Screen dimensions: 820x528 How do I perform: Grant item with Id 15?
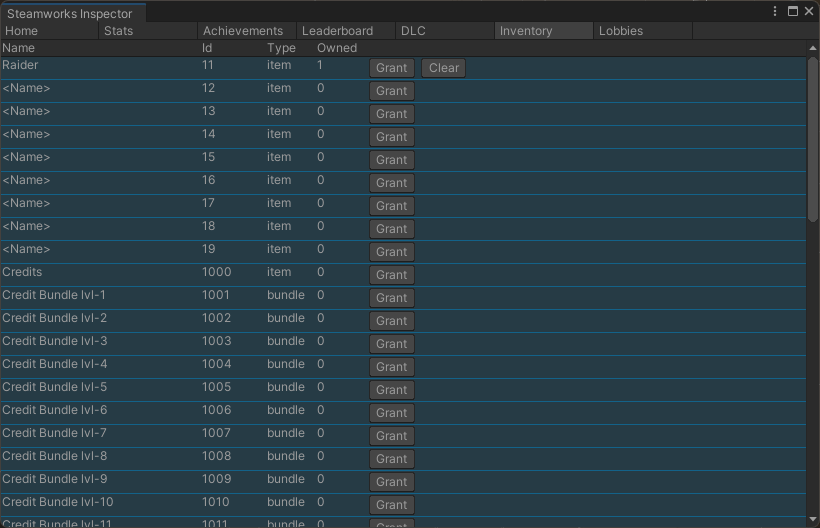[x=392, y=160]
